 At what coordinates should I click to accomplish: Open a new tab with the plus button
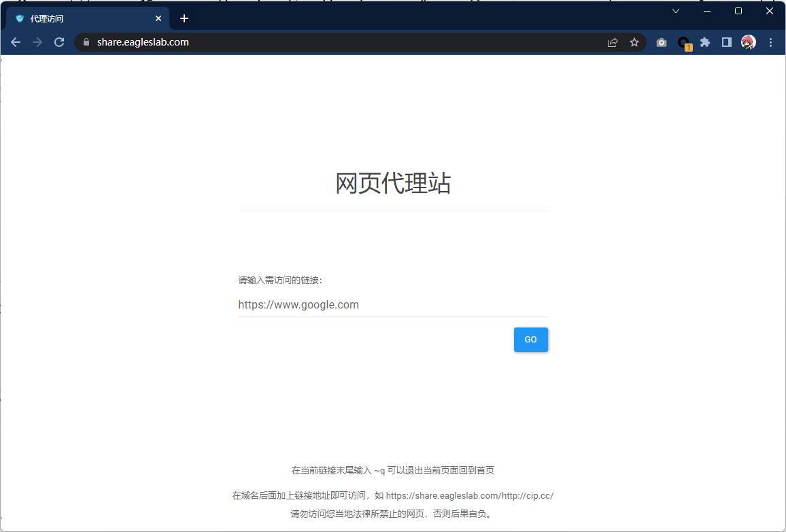click(x=184, y=18)
